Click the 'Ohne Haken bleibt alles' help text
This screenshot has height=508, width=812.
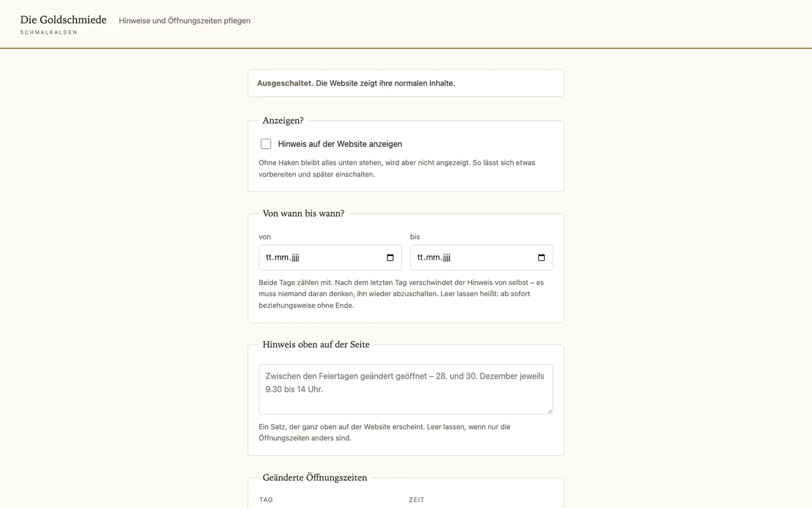pyautogui.click(x=397, y=168)
